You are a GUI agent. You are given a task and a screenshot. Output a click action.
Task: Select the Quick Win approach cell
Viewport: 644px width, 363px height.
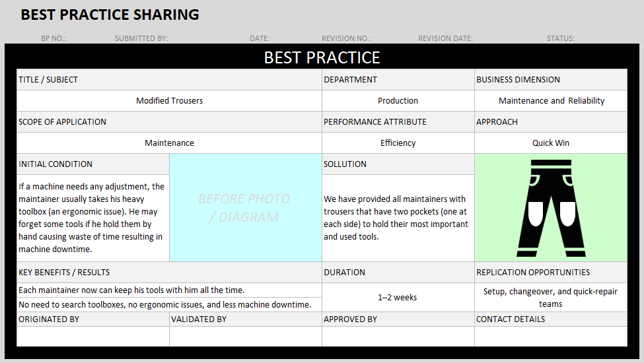551,143
